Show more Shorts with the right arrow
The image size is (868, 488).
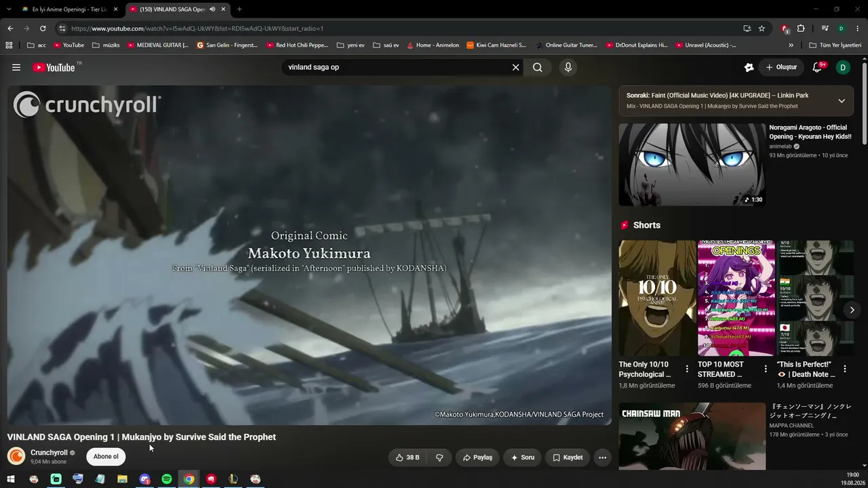[x=852, y=310]
